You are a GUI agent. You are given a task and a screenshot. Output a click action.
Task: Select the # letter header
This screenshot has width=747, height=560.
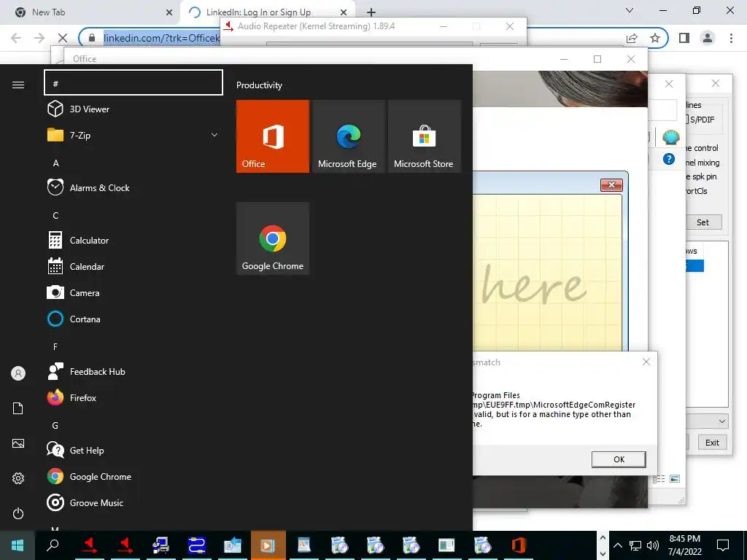click(133, 82)
